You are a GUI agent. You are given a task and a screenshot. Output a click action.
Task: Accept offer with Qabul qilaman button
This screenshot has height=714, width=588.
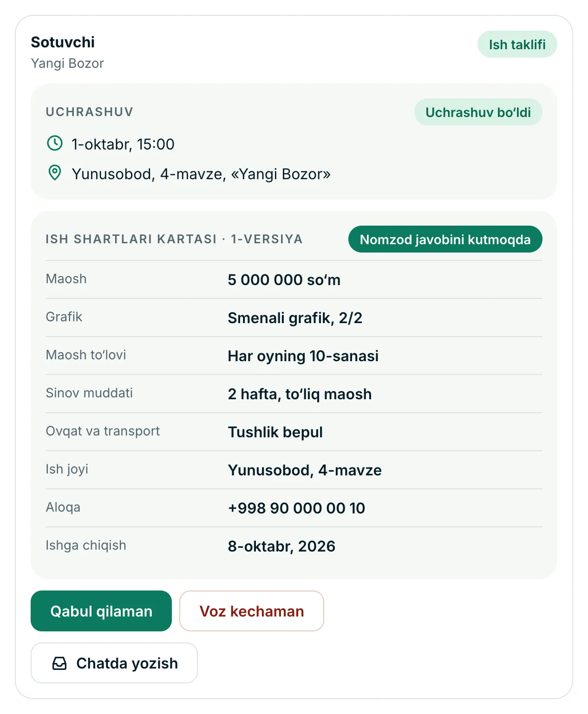pyautogui.click(x=101, y=611)
